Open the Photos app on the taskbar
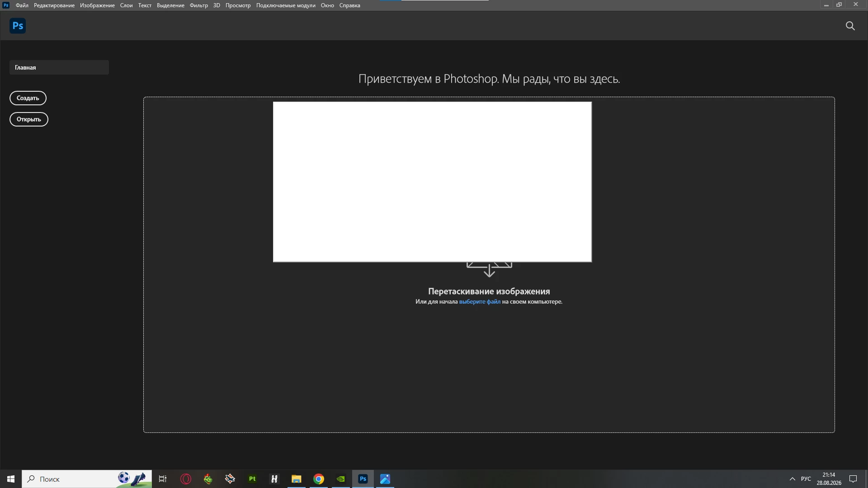The height and width of the screenshot is (488, 868). (x=385, y=479)
